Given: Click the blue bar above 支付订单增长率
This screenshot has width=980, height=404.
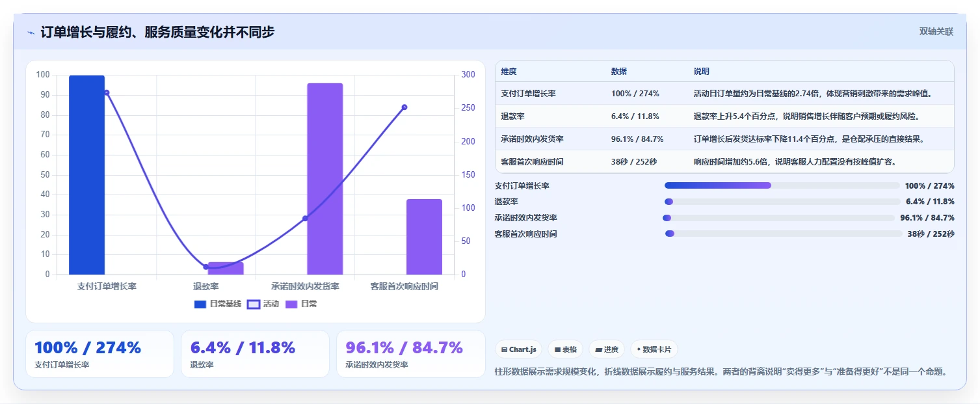Looking at the screenshot, I should (x=86, y=175).
